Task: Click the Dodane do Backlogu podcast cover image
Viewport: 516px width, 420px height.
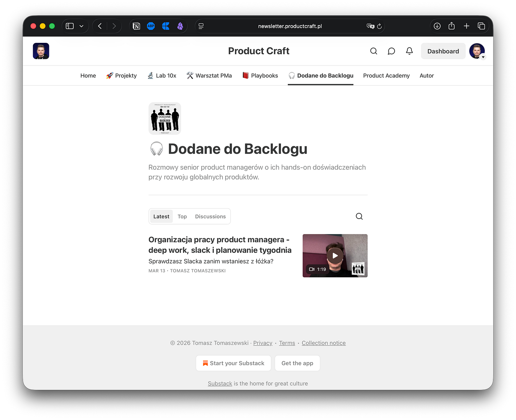Action: click(x=165, y=119)
